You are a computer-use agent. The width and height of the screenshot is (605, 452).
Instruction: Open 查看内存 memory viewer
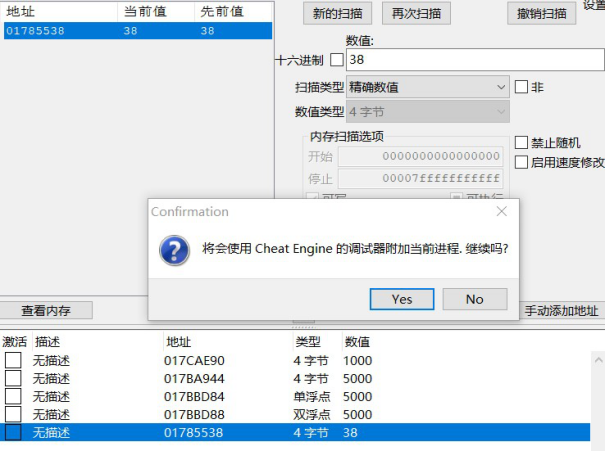pyautogui.click(x=46, y=310)
